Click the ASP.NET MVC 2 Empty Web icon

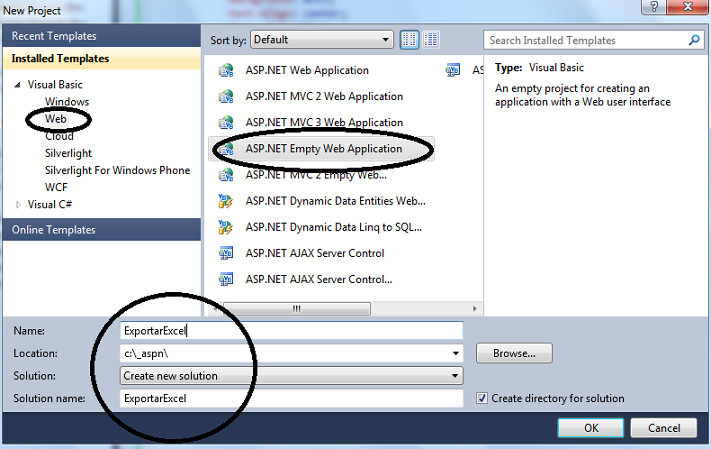click(x=226, y=175)
